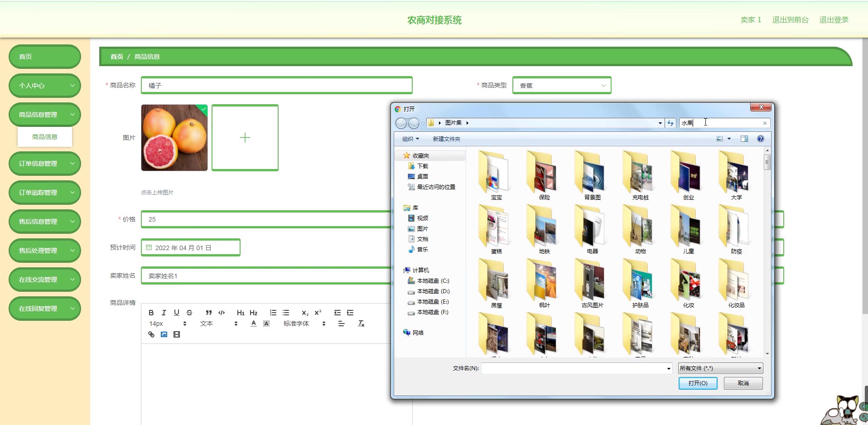Click the plus box to upload image
868x425 pixels.
245,138
